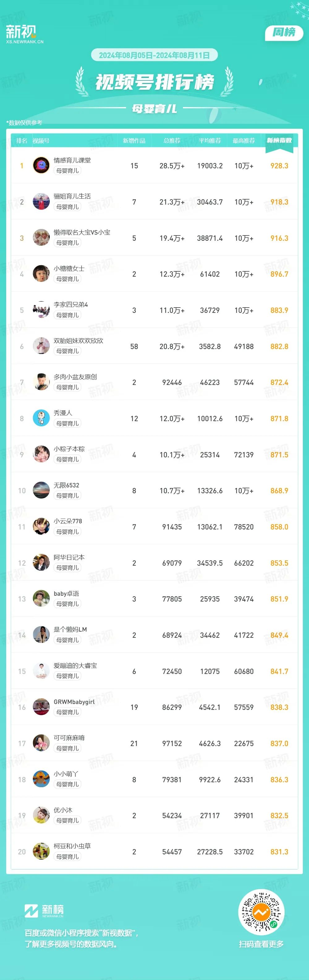This screenshot has width=309, height=980.
Task: Click the 总推荐 column header
Action: coord(172,141)
